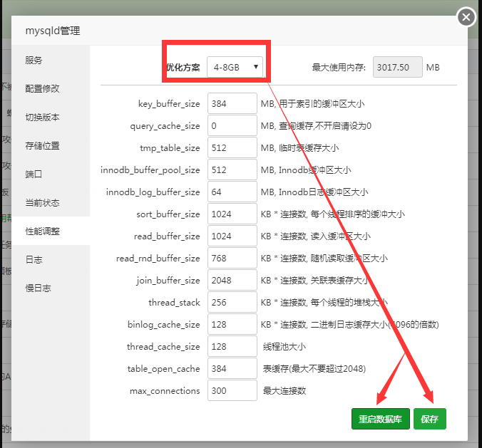Click the binlog_cache_size input
The image size is (482, 448).
pos(232,325)
